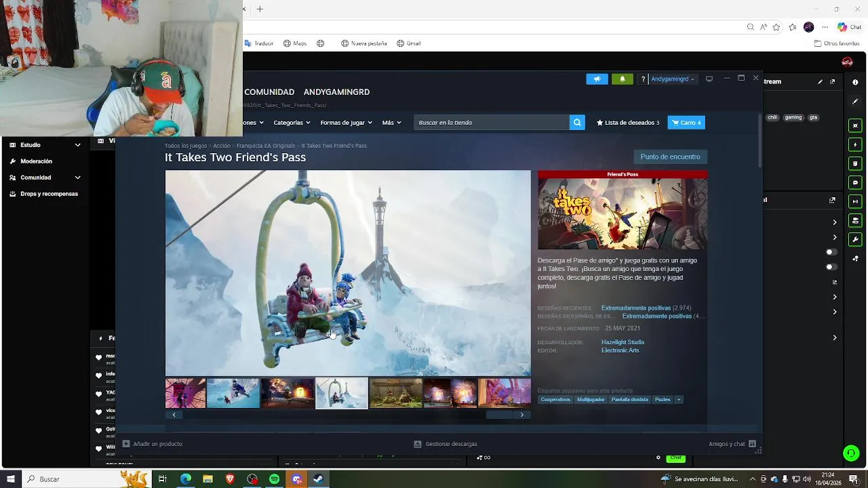Image resolution: width=868 pixels, height=488 pixels.
Task: Expand Estudio section in left sidebar
Action: (77, 145)
